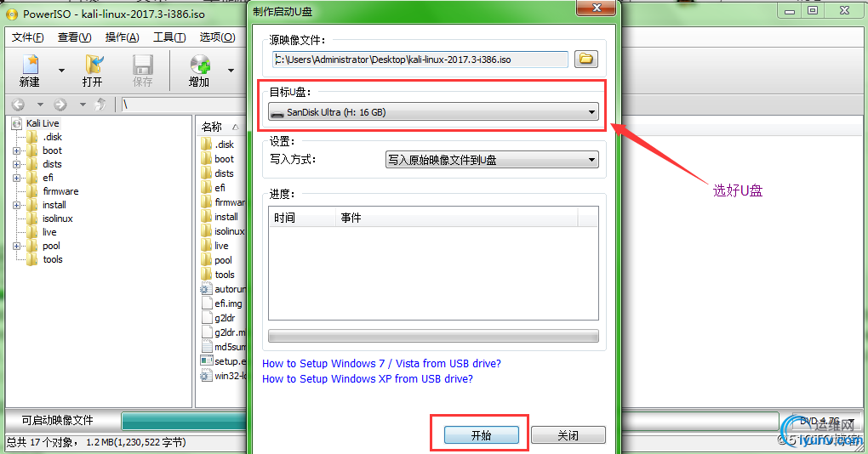This screenshot has height=454, width=868.
Task: Click live folder icon in file list
Action: coord(206,246)
